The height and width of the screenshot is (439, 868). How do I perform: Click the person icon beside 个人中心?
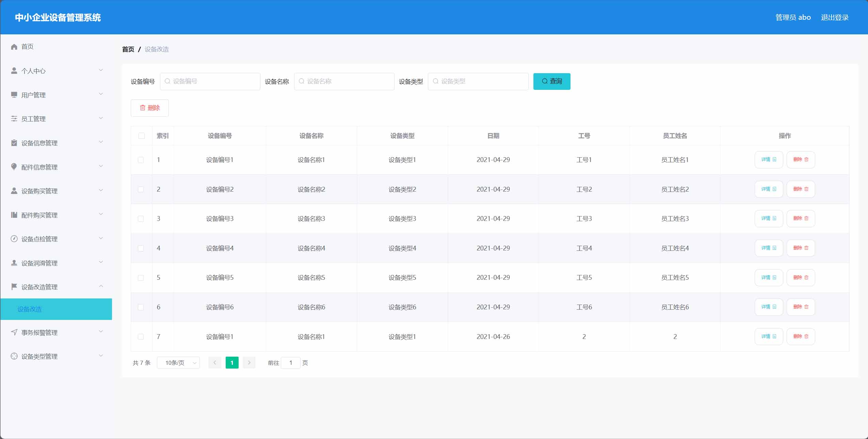click(x=14, y=70)
